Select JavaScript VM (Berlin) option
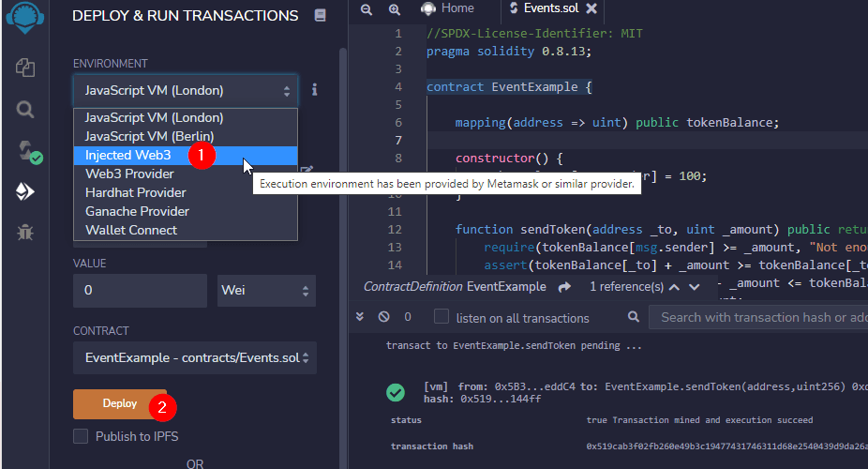The image size is (868, 469). [x=186, y=136]
